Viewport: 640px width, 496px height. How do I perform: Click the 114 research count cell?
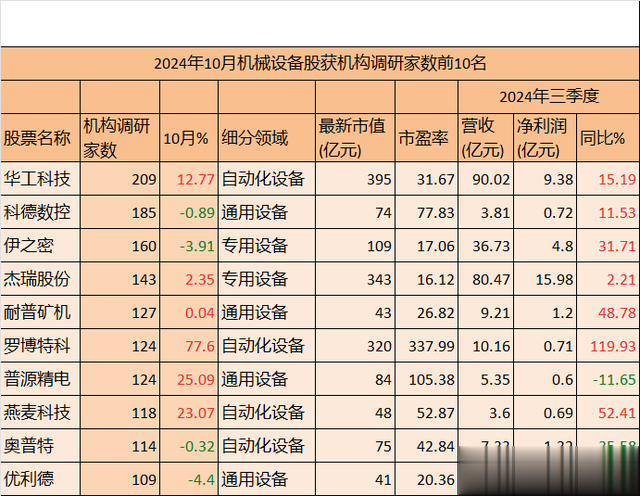[x=120, y=446]
